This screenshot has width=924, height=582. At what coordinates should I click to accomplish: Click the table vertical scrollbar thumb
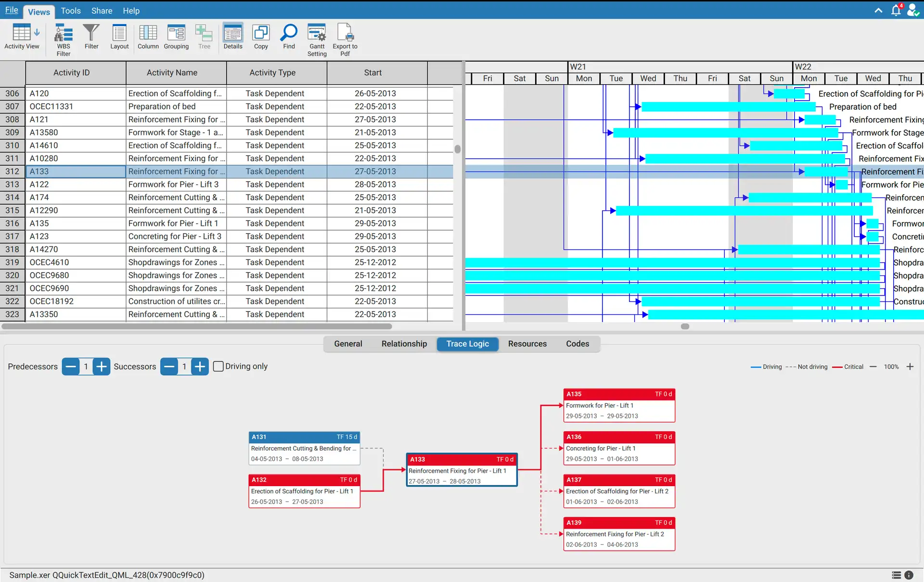tap(458, 149)
